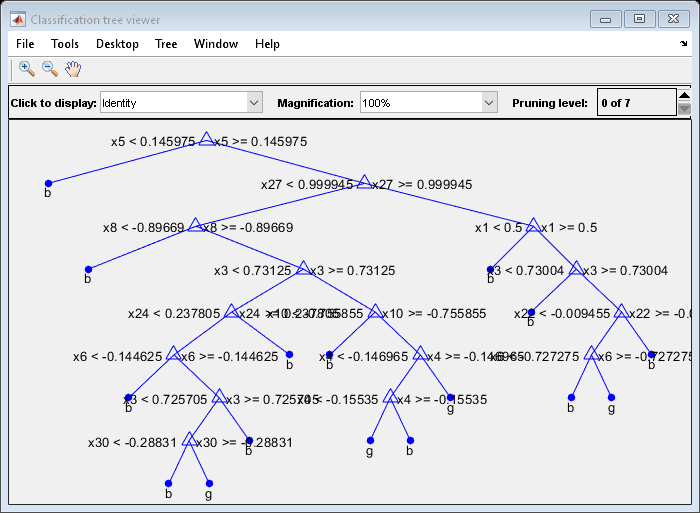Select the Zoom In tool
The height and width of the screenshot is (513, 700).
pyautogui.click(x=27, y=69)
